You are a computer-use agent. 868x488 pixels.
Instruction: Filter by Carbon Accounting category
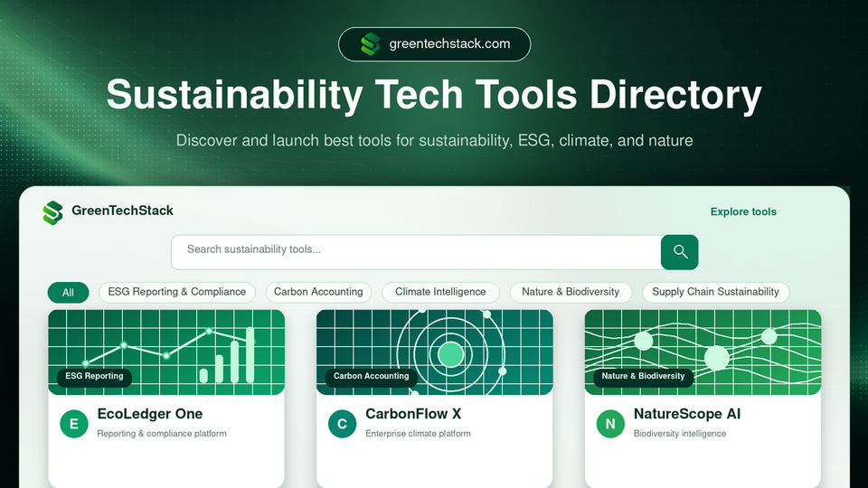click(318, 292)
